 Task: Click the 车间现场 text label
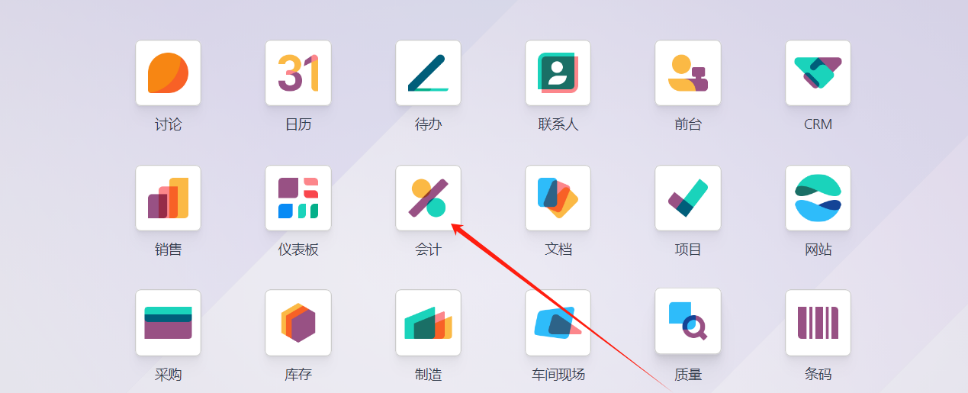click(x=558, y=374)
